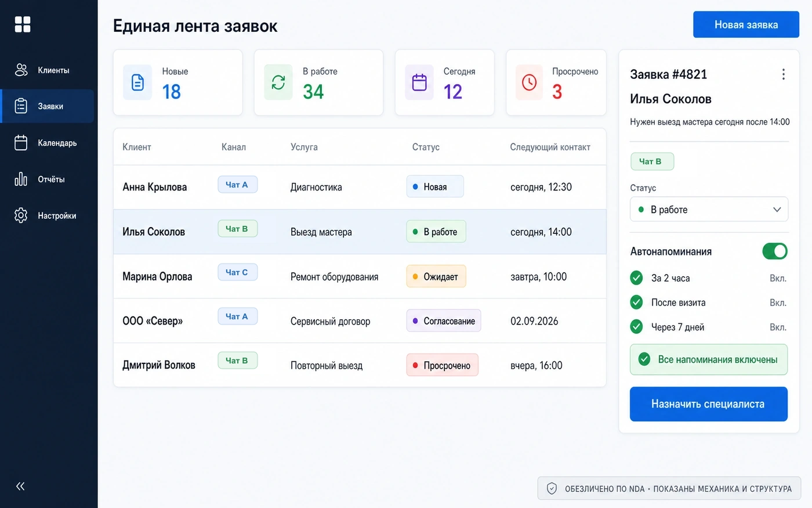Click the Услуга column header

point(304,147)
